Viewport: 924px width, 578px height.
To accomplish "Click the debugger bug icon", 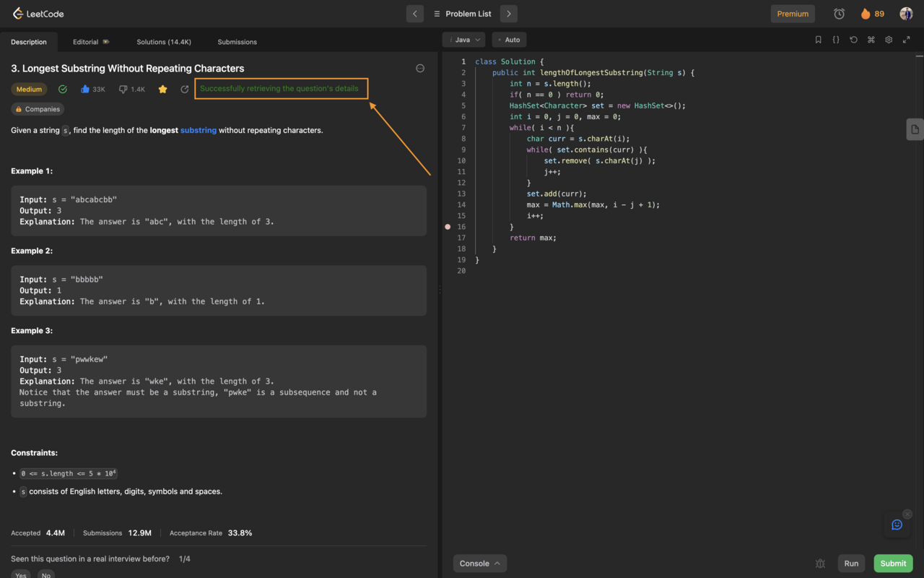I will coord(820,564).
